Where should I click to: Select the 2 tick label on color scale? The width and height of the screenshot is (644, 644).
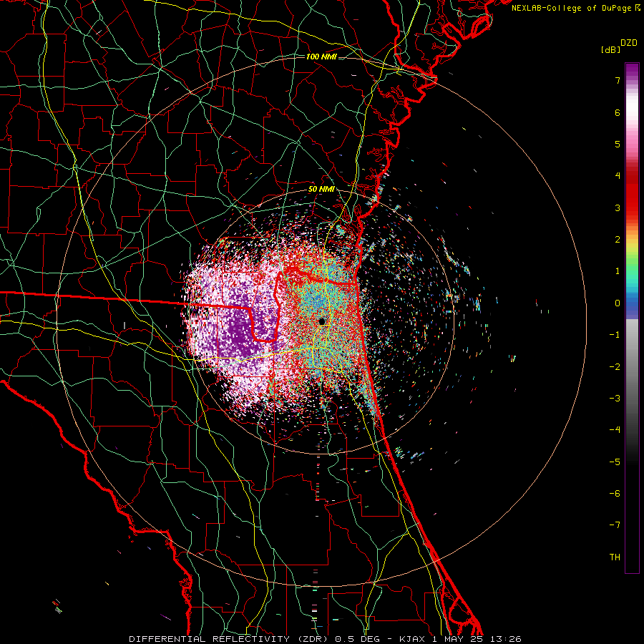[x=618, y=240]
